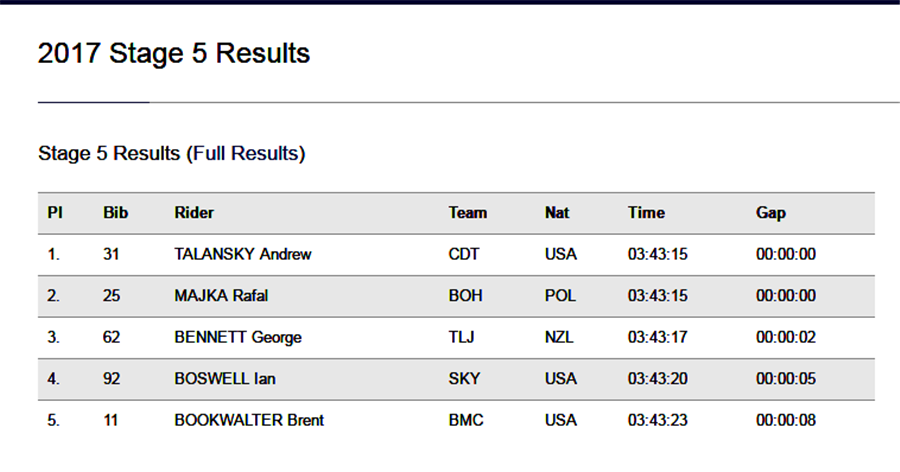This screenshot has height=472, width=900.
Task: Click the Bib column header
Action: [115, 213]
